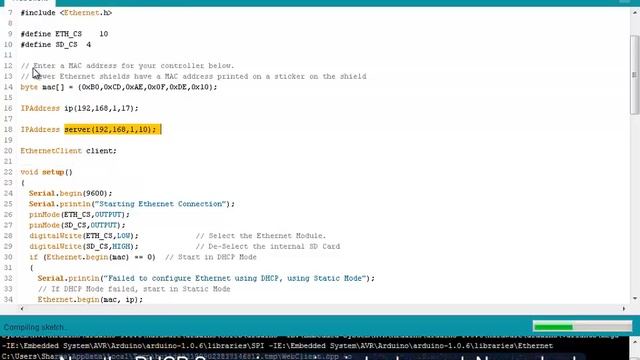The height and width of the screenshot is (360, 640).
Task: Click the 'Starting Ethernet Connection' println line
Action: [x=132, y=204]
